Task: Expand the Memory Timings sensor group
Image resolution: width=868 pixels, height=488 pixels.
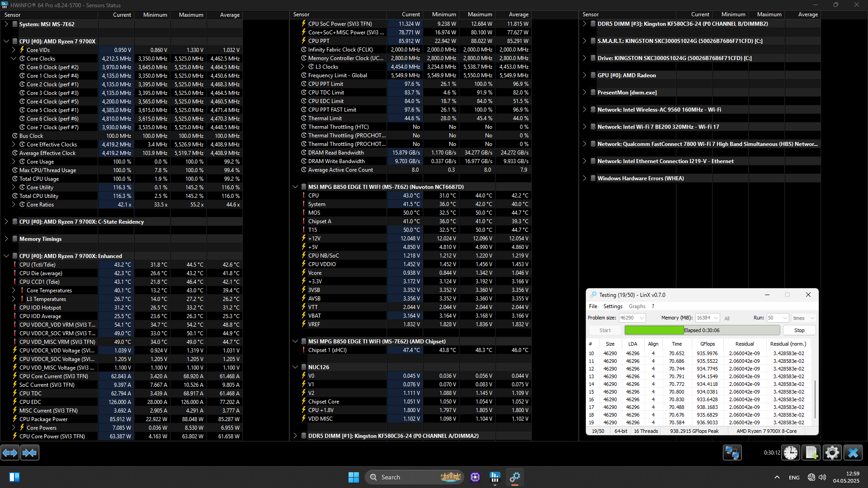Action: (x=6, y=239)
